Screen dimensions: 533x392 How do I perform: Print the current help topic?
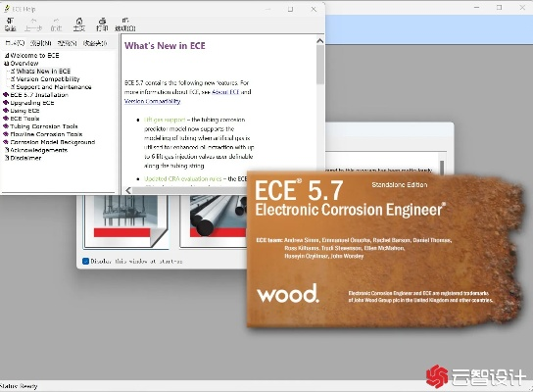pyautogui.click(x=102, y=24)
